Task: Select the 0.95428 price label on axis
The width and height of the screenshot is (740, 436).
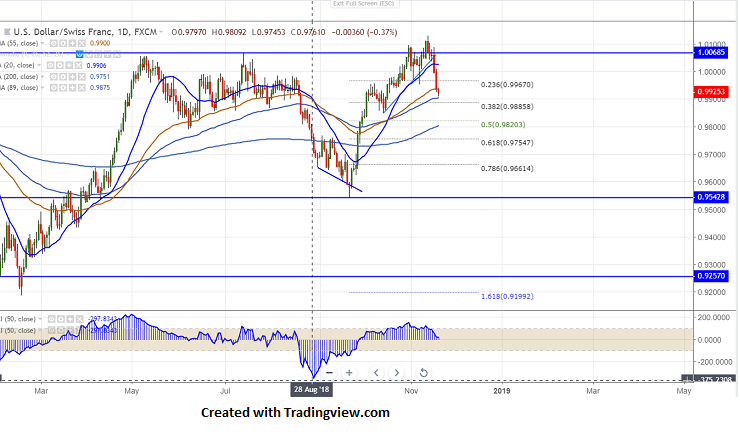Action: 711,197
